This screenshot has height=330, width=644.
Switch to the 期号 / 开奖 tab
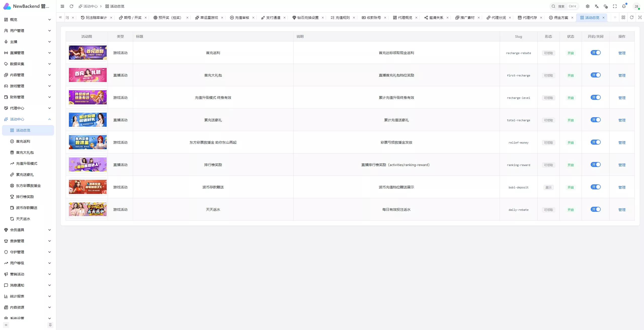(130, 18)
